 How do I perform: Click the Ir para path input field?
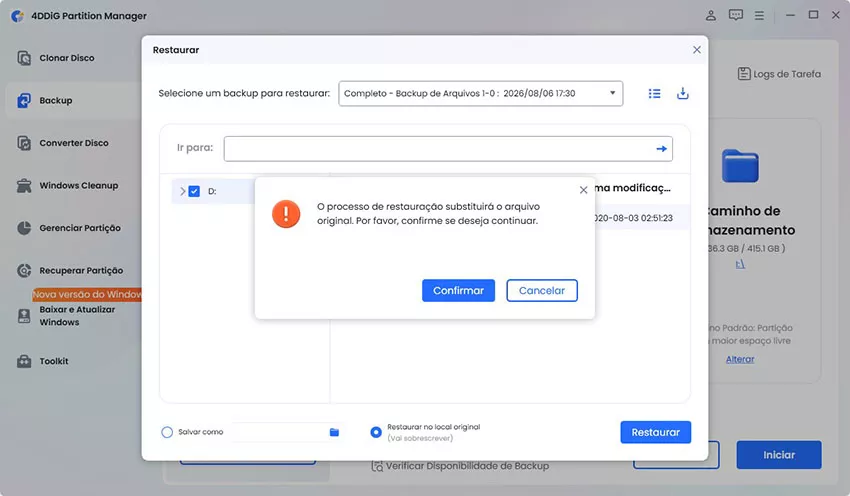[x=448, y=149]
